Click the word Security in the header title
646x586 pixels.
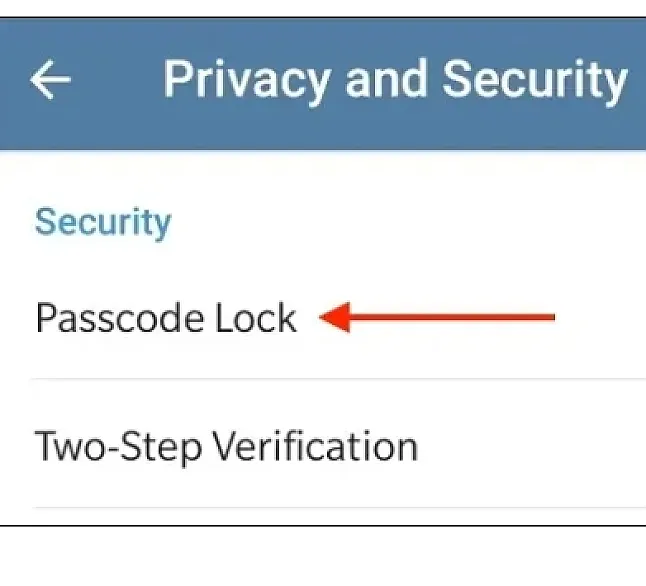(534, 82)
